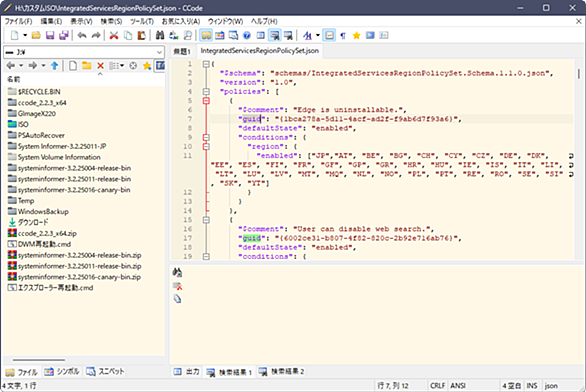The height and width of the screenshot is (392, 586).
Task: Open Find with the binoculars icon
Action: point(160,36)
